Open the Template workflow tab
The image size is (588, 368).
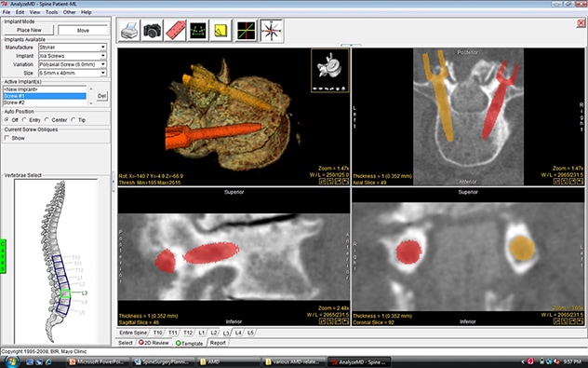[x=190, y=343]
